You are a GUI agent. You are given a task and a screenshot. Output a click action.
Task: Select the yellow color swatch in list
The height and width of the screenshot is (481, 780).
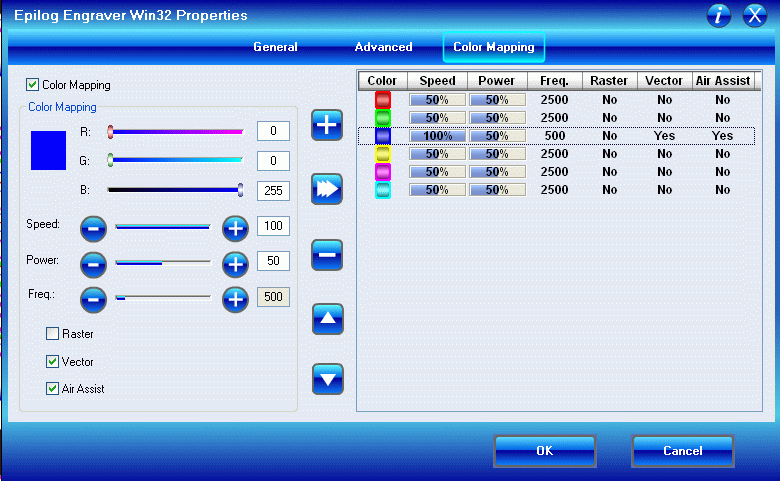[383, 154]
